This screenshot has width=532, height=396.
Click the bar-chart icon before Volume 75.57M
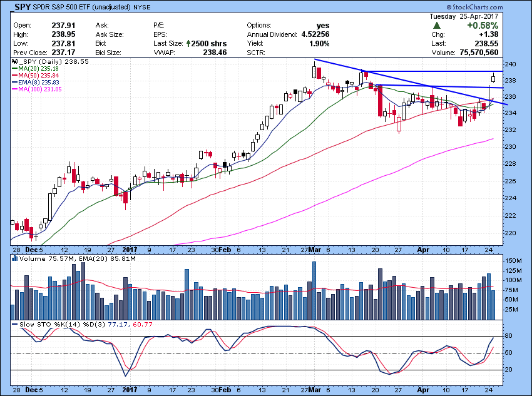tap(14, 259)
